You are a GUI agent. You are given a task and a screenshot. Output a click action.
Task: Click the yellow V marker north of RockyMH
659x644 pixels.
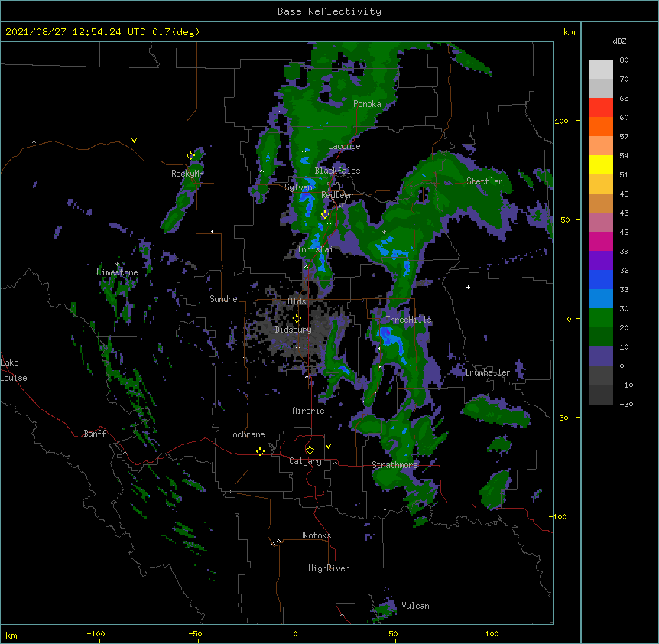click(134, 141)
